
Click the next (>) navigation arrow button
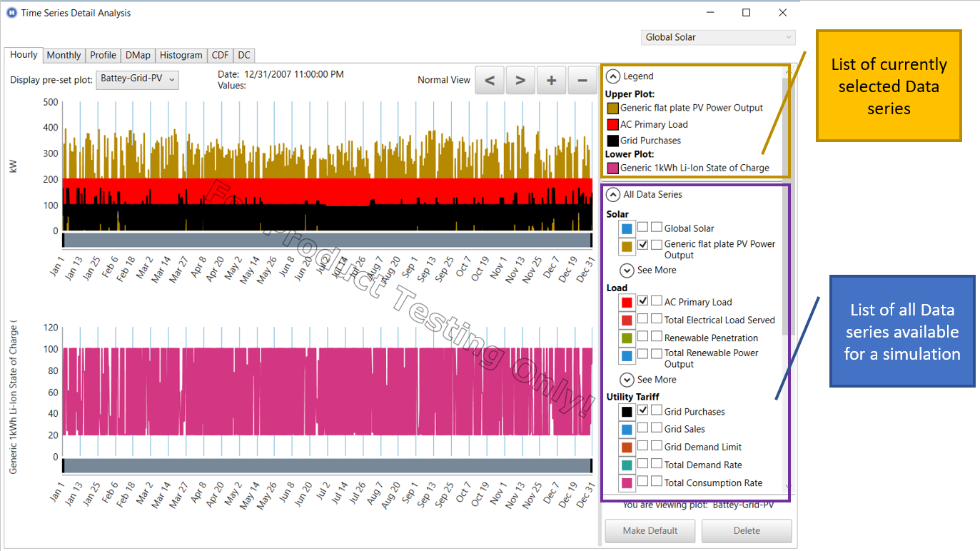(520, 81)
